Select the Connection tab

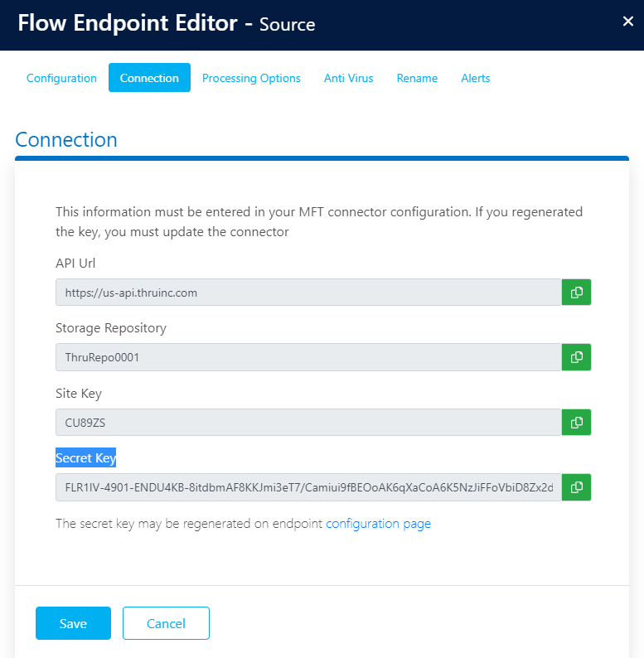point(149,78)
